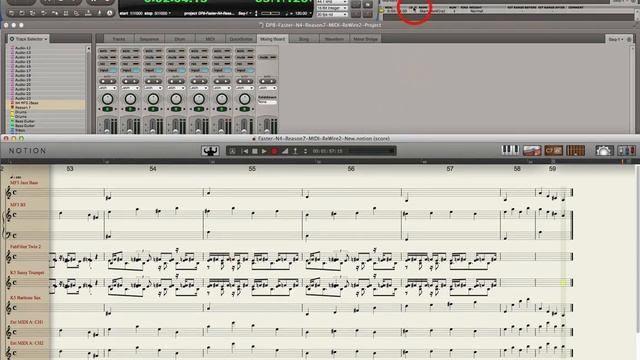Open the Seq-1 sequence dropdown in Mixing Board

click(x=616, y=39)
